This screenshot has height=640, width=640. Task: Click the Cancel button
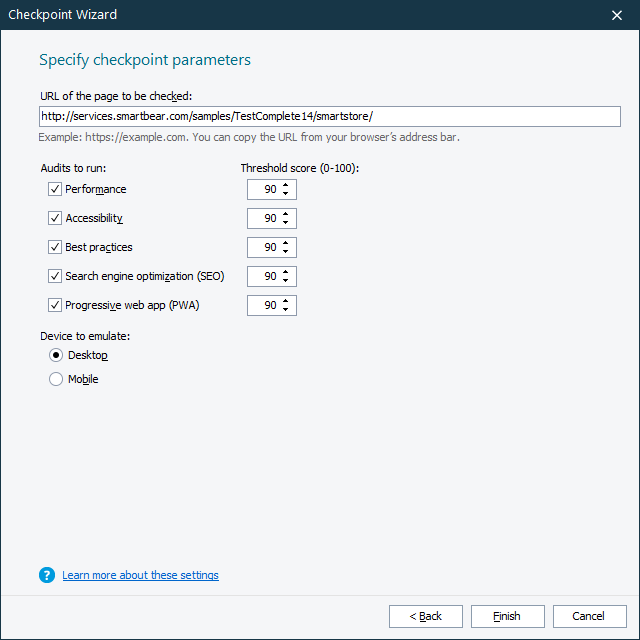point(590,616)
